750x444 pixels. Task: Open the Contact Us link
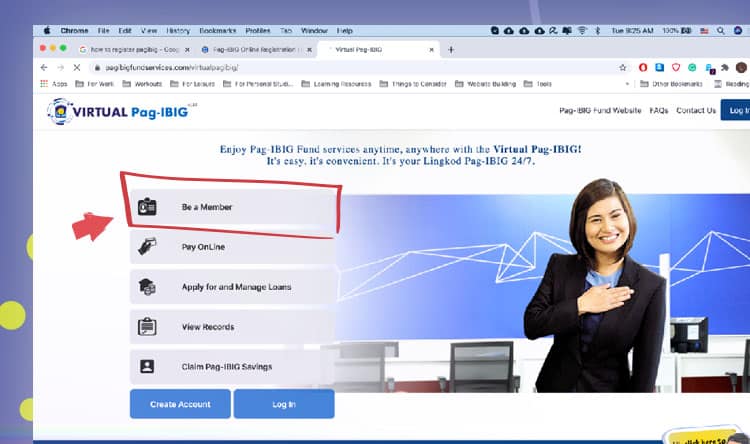[x=696, y=111]
